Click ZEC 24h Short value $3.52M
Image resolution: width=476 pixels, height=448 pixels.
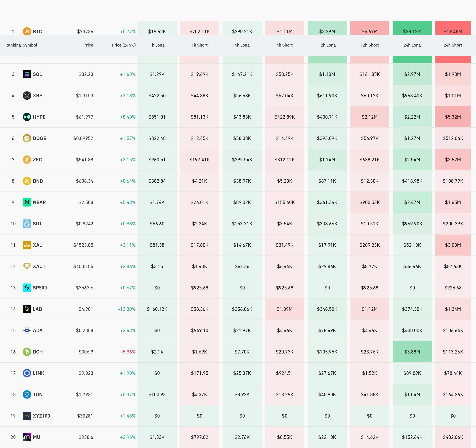coord(453,159)
